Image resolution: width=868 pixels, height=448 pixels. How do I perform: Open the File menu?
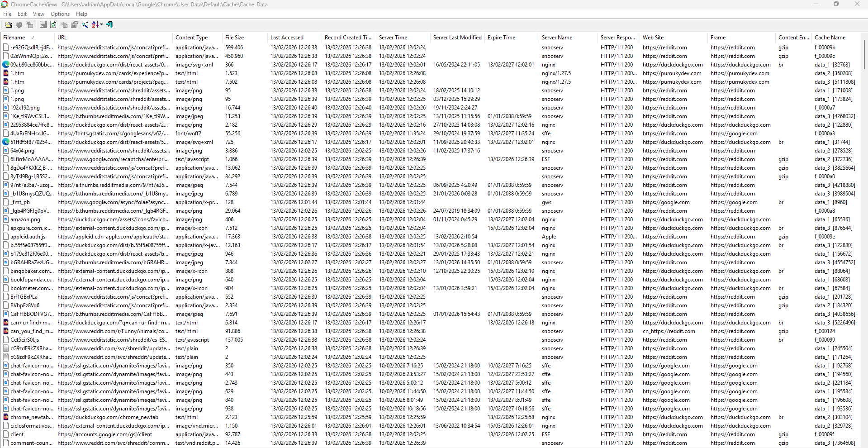pyautogui.click(x=7, y=14)
